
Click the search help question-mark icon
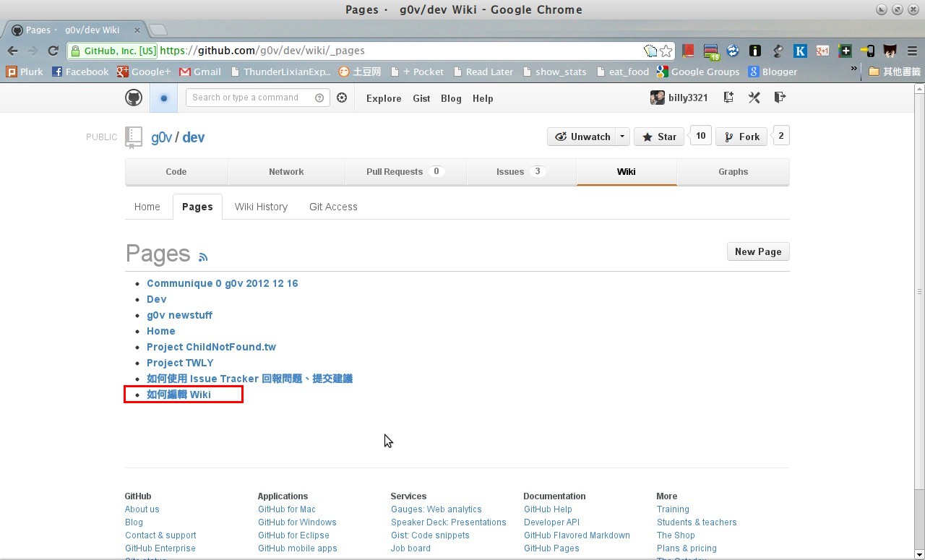(319, 98)
